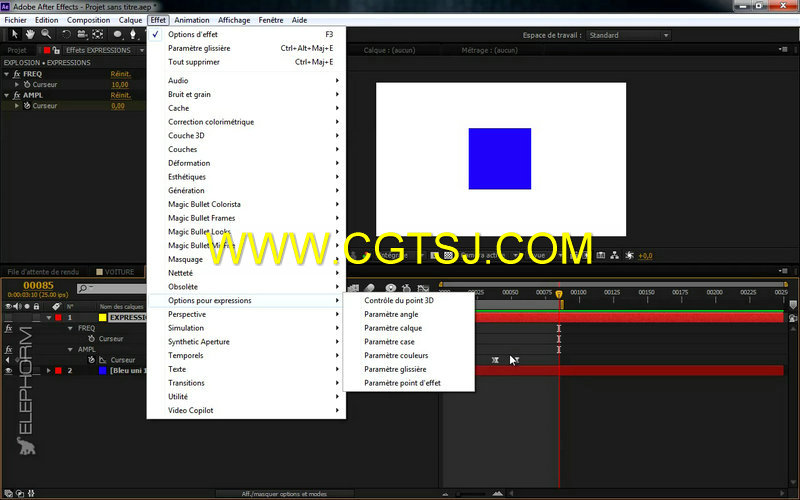Click red label color of layer 1
800x500 pixels.
coord(58,317)
